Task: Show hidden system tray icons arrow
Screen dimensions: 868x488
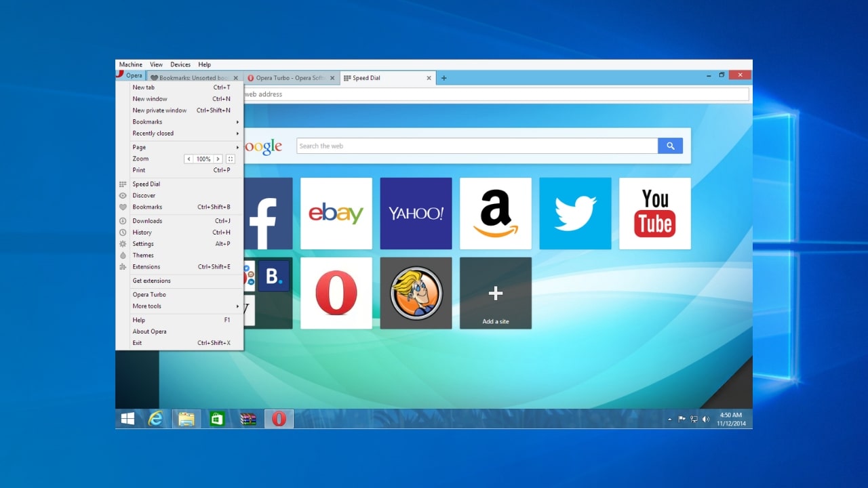Action: (670, 420)
